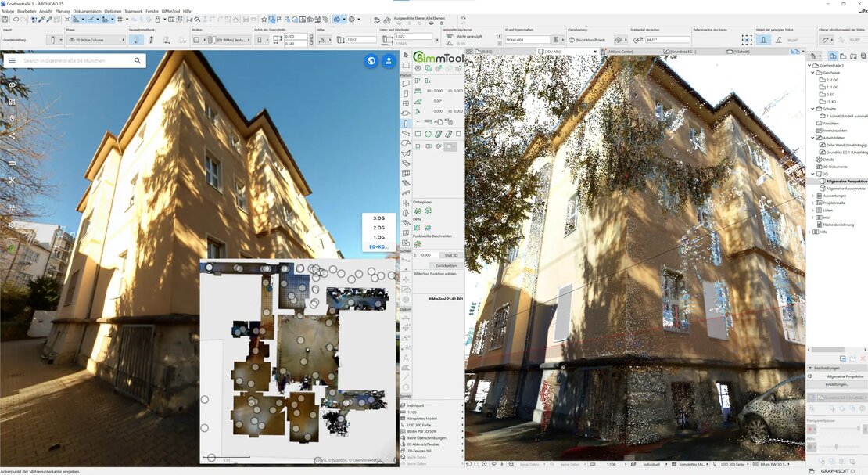The width and height of the screenshot is (868, 475).
Task: Click the Zurücksetzen button
Action: pos(447,265)
